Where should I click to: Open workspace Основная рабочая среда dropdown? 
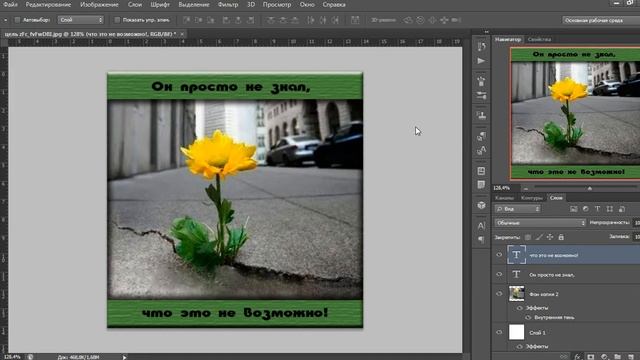601,20
